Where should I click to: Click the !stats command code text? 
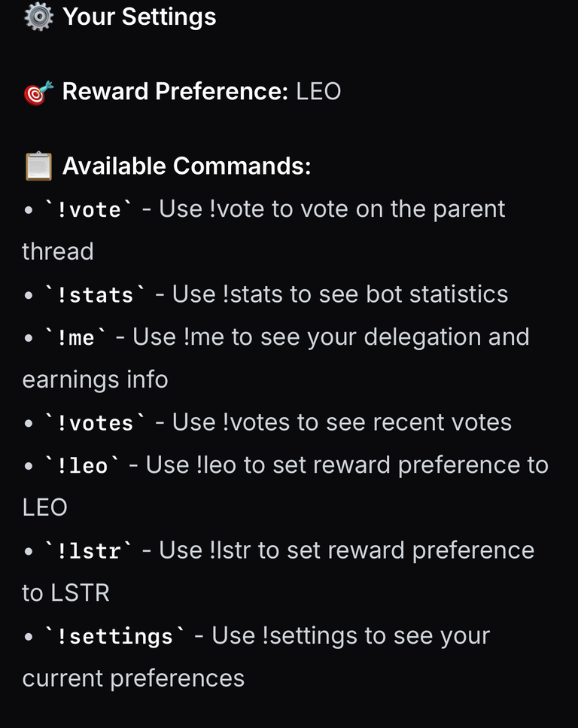[95, 295]
